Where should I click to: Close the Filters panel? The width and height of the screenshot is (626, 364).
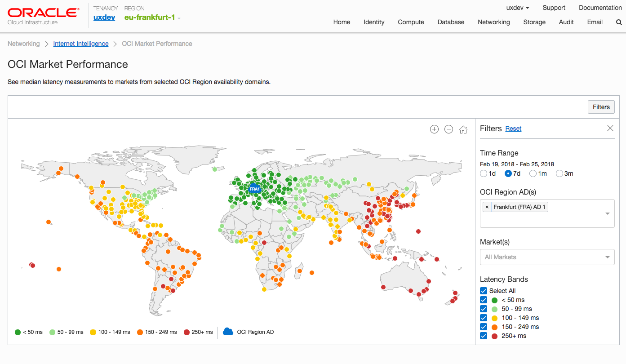tap(610, 129)
